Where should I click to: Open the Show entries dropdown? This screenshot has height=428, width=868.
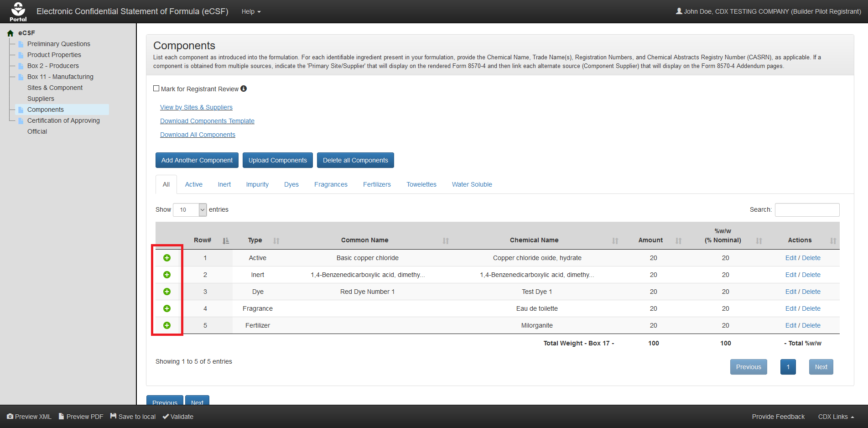coord(190,210)
